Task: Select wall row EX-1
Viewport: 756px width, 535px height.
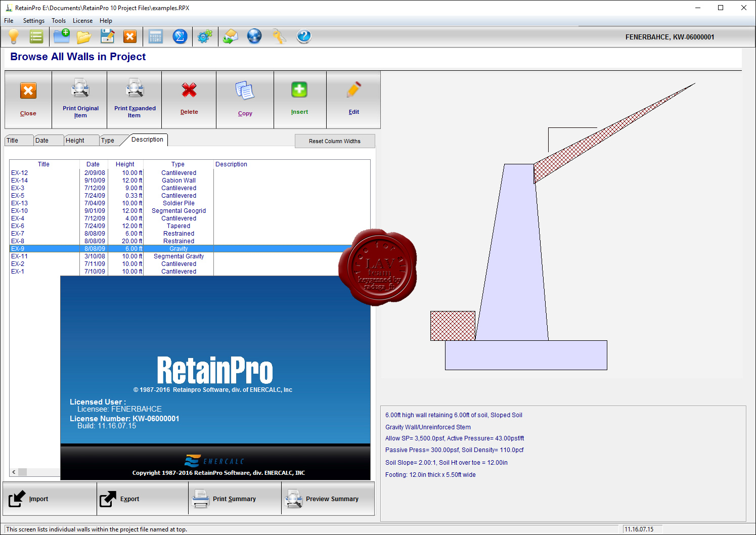Action: [x=190, y=272]
